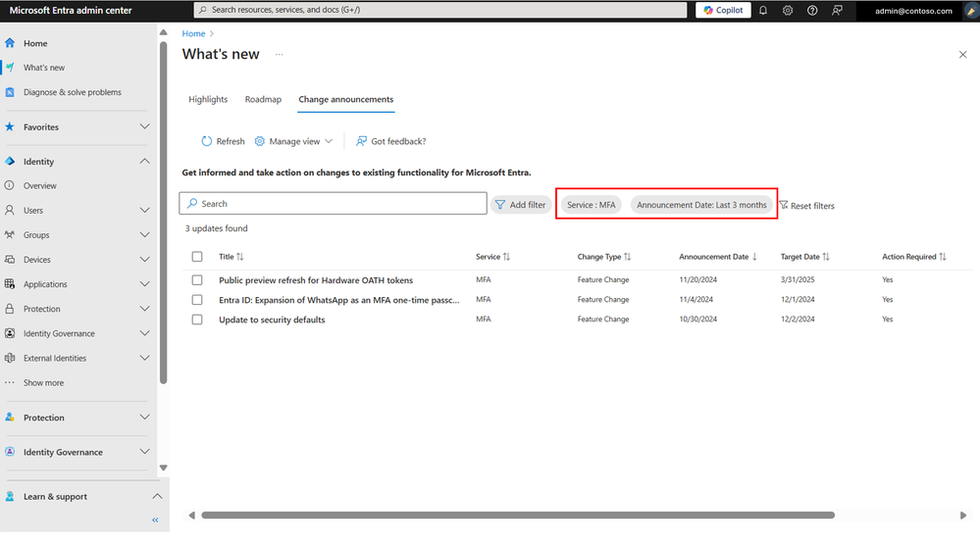Viewport: 980px width, 542px height.
Task: Check the box for WhatsApp MFA passcode row
Action: pyautogui.click(x=197, y=300)
